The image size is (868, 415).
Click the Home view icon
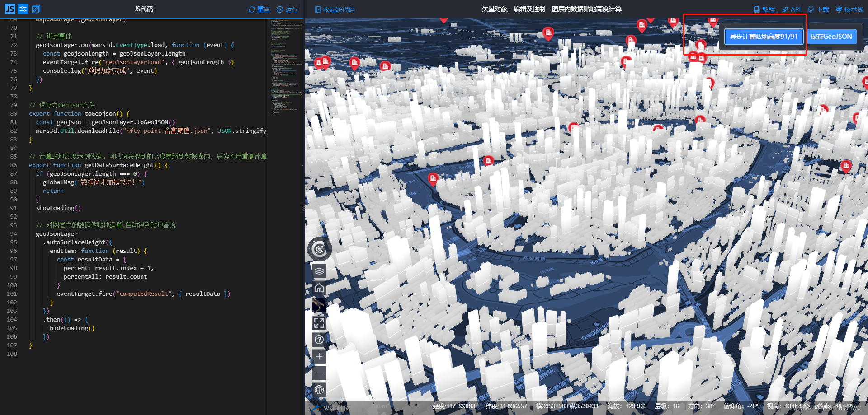319,288
